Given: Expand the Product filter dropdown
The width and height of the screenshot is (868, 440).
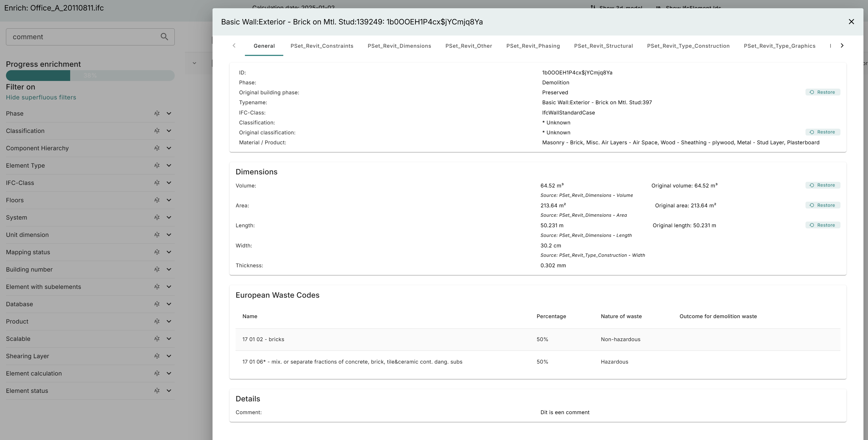Looking at the screenshot, I should (169, 322).
